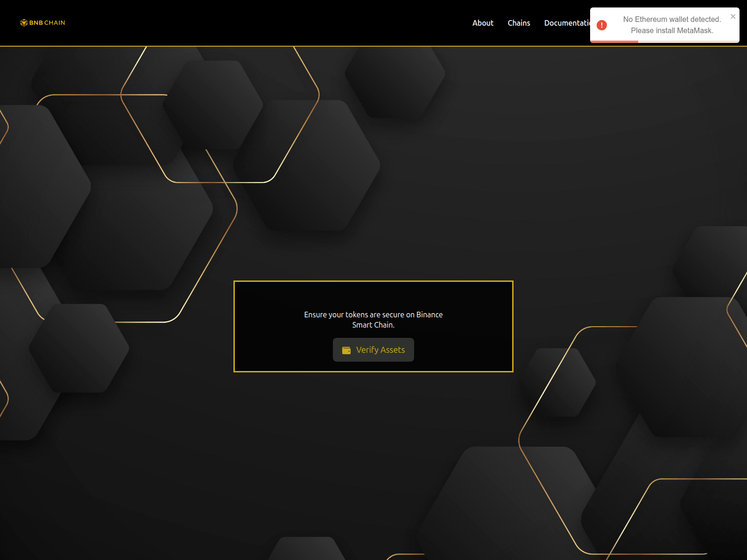Click the white notification panel
Screen dimensions: 747x560
[x=664, y=25]
